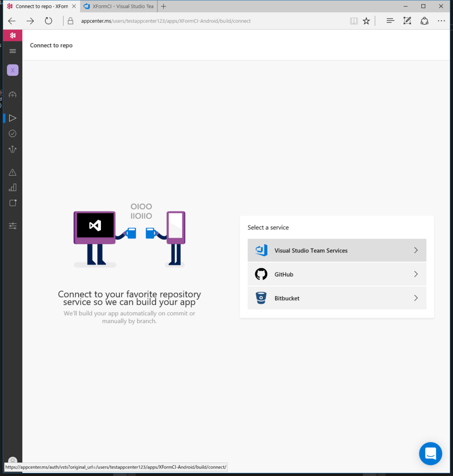Open the Distribute icon in sidebar
Image resolution: width=453 pixels, height=476 pixels.
click(13, 149)
